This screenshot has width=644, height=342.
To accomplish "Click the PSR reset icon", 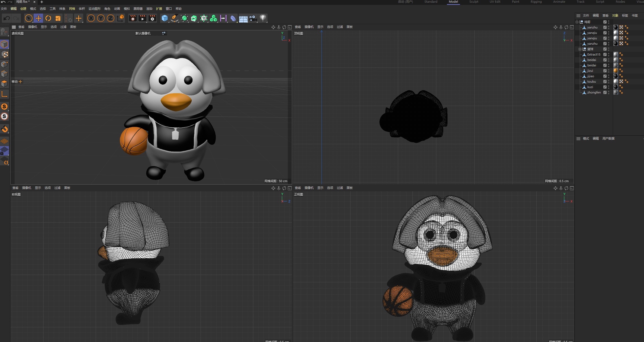I will click(68, 18).
